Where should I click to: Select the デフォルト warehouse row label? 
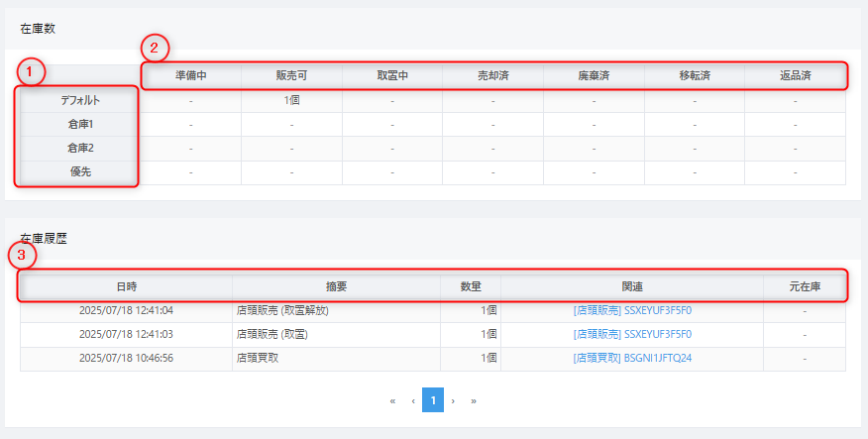coord(77,100)
